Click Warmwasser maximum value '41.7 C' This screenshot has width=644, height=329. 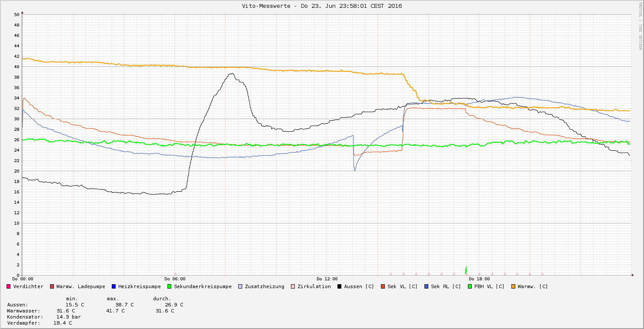click(115, 311)
